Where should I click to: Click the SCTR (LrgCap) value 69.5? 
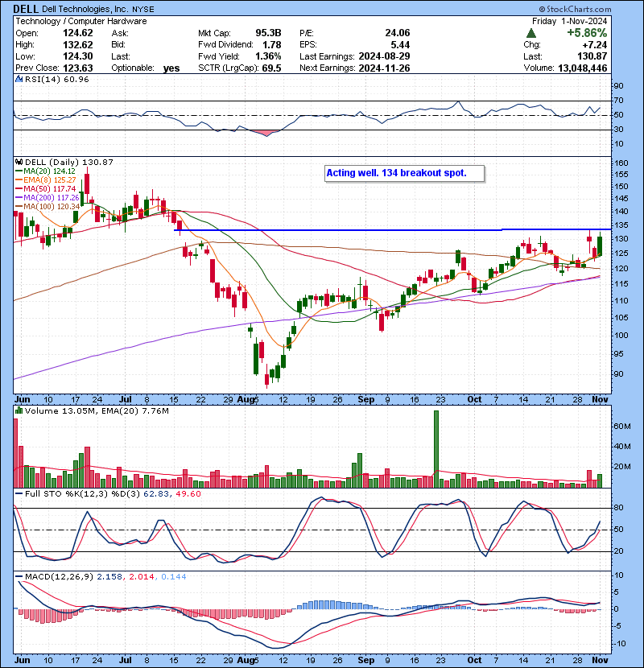pyautogui.click(x=271, y=68)
